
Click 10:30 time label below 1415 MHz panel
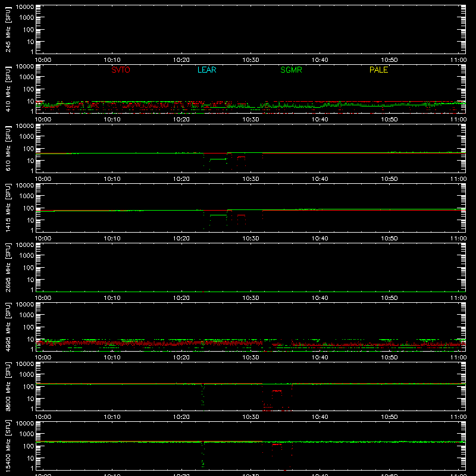point(250,239)
